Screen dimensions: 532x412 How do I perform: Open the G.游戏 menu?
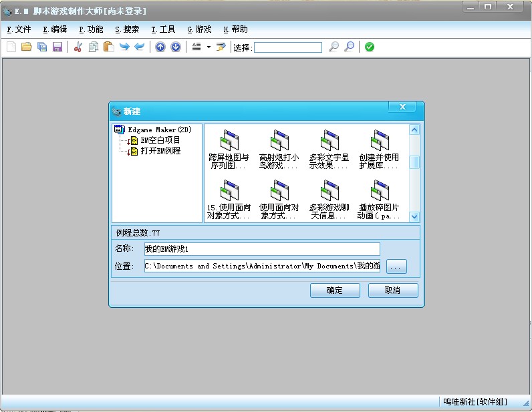coord(199,29)
